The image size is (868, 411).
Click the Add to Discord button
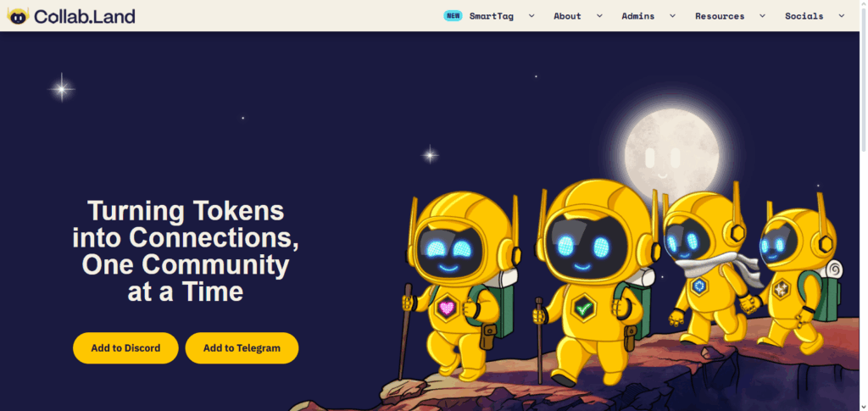pos(125,348)
